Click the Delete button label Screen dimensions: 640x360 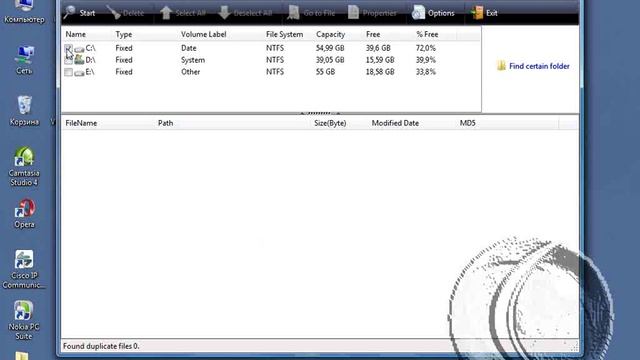click(133, 13)
